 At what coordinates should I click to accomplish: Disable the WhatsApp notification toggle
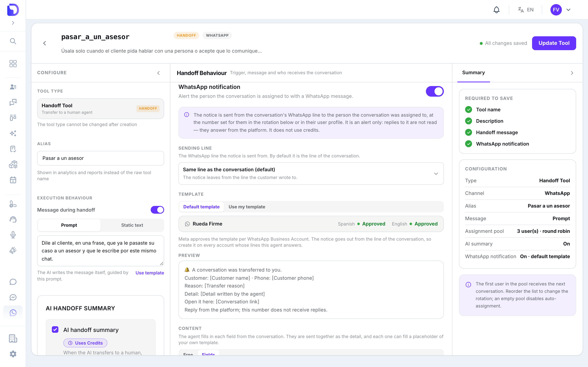click(435, 92)
